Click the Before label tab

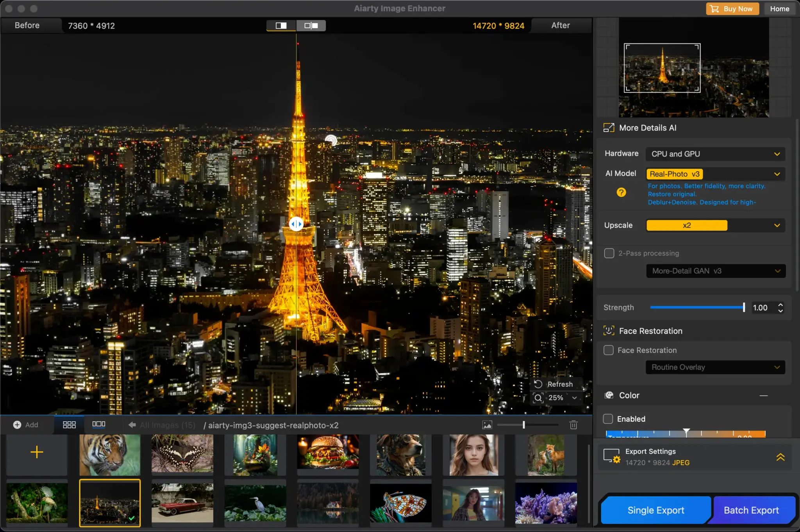tap(27, 25)
